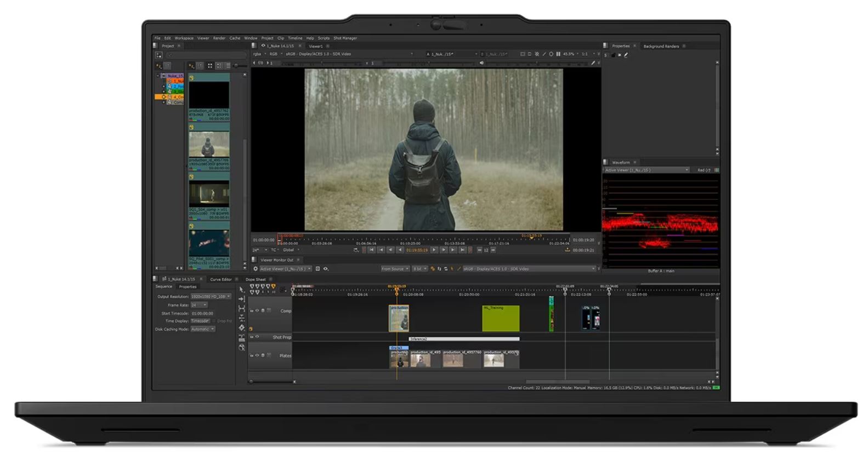This screenshot has height=456, width=868.
Task: Open the Workspace menu
Action: coord(184,38)
